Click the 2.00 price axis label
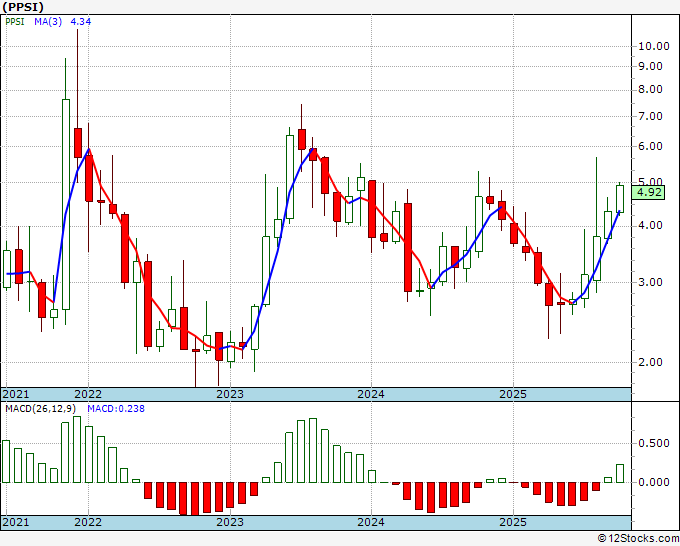 (x=650, y=362)
